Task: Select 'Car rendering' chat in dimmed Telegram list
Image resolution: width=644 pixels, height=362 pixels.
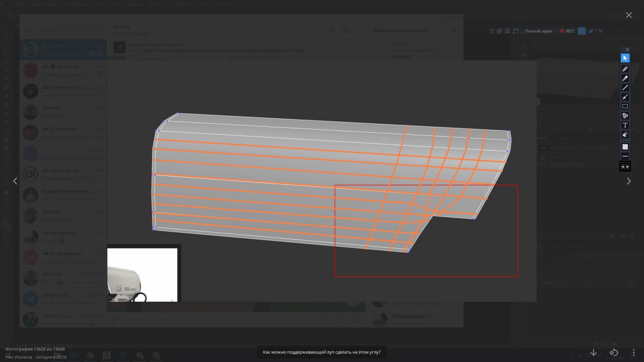Action: [63, 173]
